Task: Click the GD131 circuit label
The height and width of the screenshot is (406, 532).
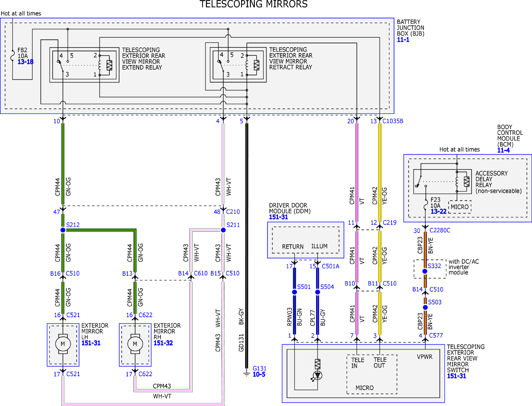Action: [241, 343]
